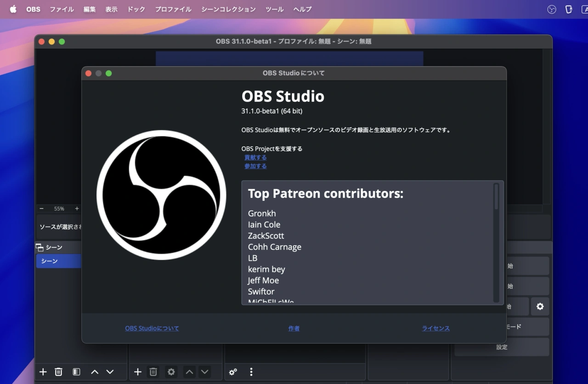Click gear icon beside the controls button
The image size is (588, 384).
coord(540,306)
